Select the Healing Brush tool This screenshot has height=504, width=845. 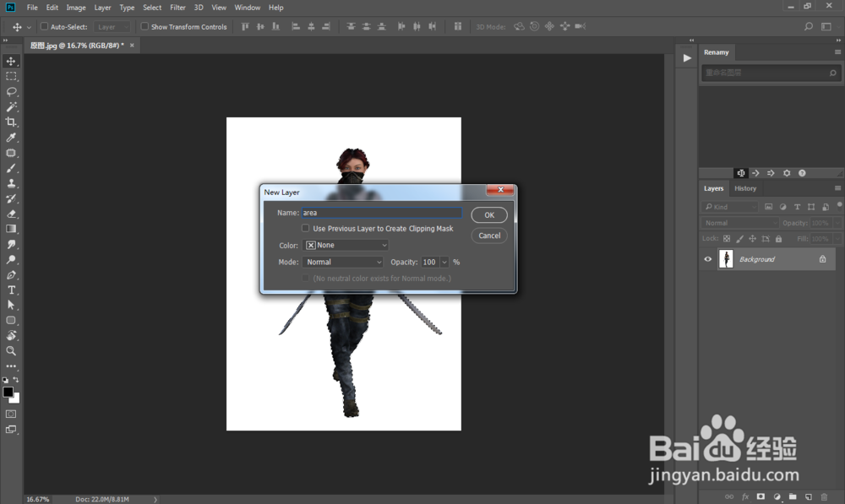tap(11, 153)
